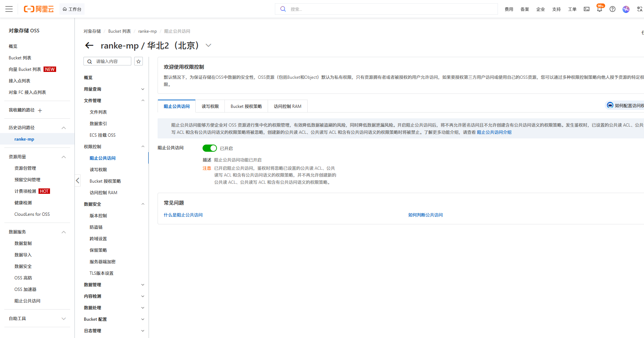Switch to the 访问控制 RAM tab
The image size is (644, 338).
point(288,106)
